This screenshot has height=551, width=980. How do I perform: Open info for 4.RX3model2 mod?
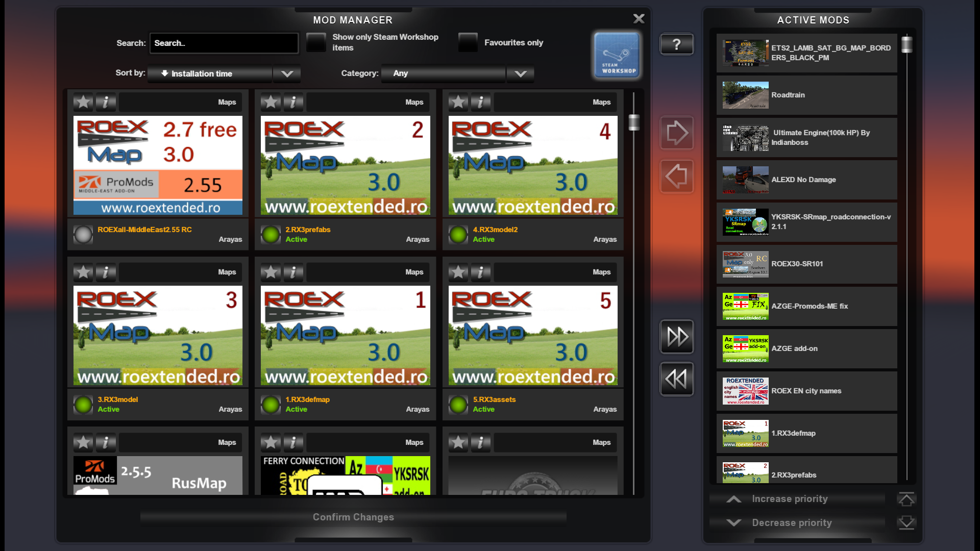coord(480,102)
